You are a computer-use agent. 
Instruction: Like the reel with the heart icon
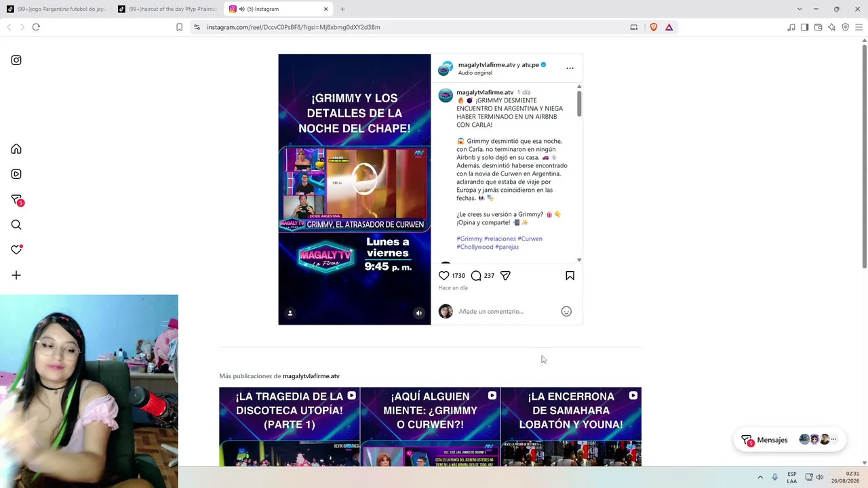[444, 276]
